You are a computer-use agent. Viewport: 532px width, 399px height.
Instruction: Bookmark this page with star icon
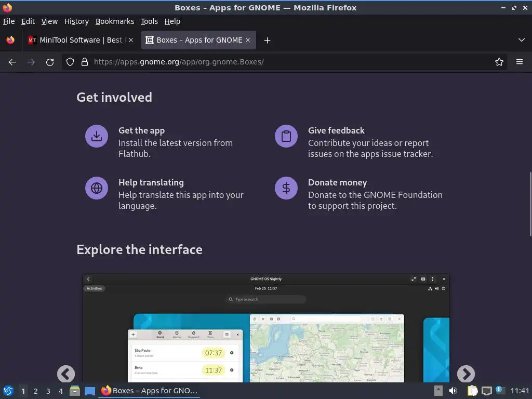pyautogui.click(x=499, y=62)
